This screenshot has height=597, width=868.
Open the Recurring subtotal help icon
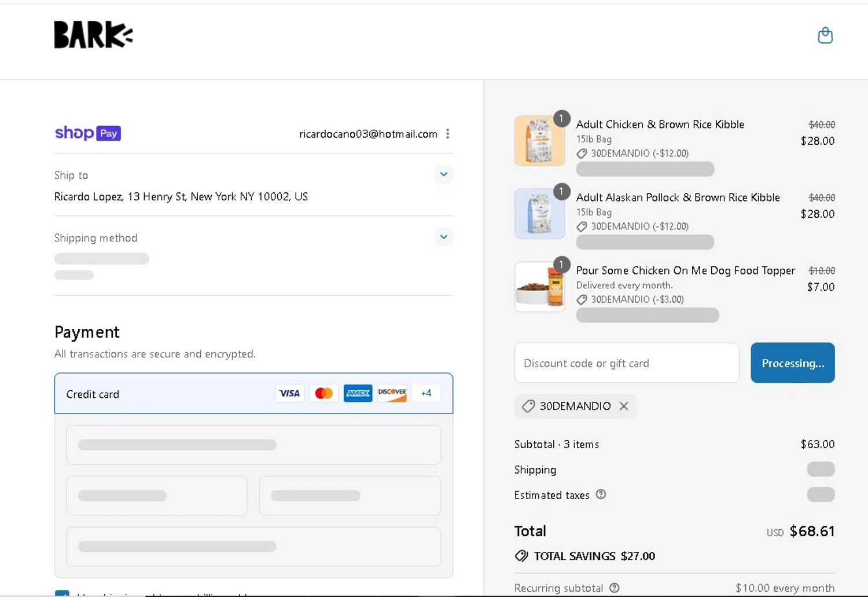click(615, 588)
